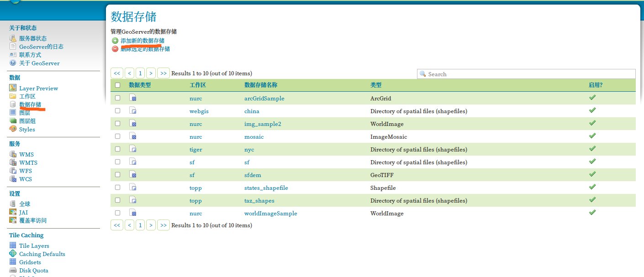
Task: Click the WFS service icon
Action: pyautogui.click(x=13, y=171)
